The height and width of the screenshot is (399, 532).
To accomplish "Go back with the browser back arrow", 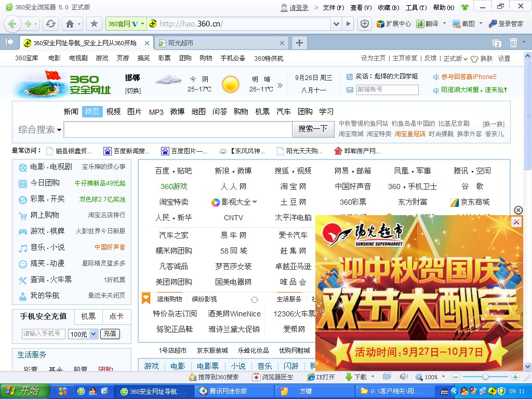I will [12, 24].
